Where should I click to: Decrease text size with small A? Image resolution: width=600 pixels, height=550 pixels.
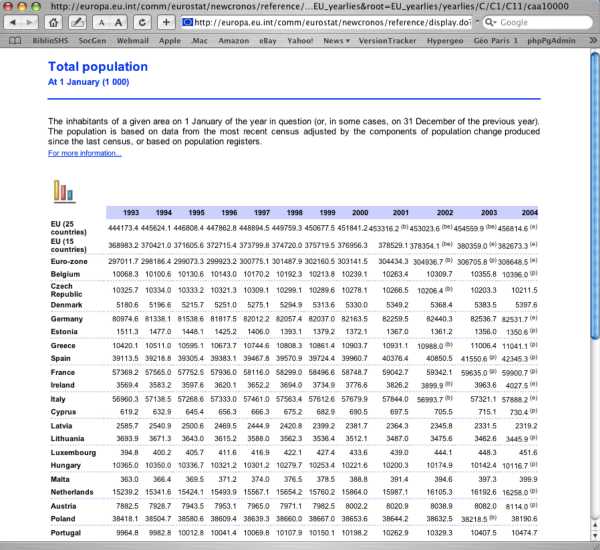(x=101, y=23)
